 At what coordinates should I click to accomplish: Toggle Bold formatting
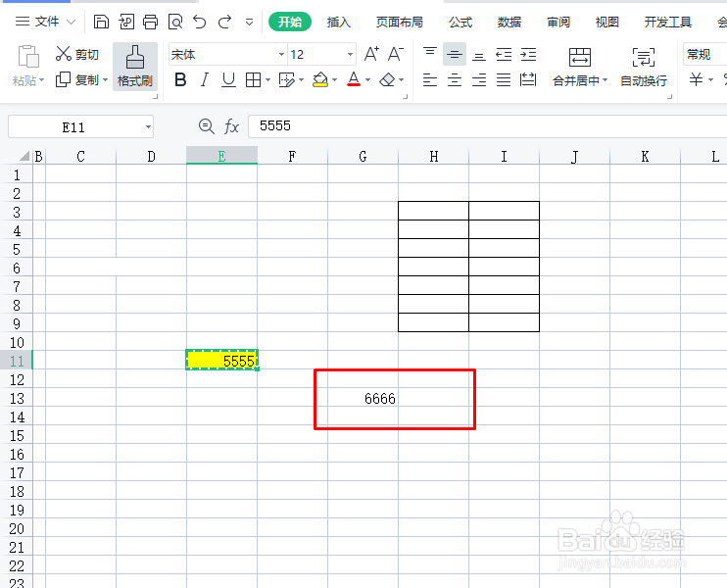pos(180,79)
